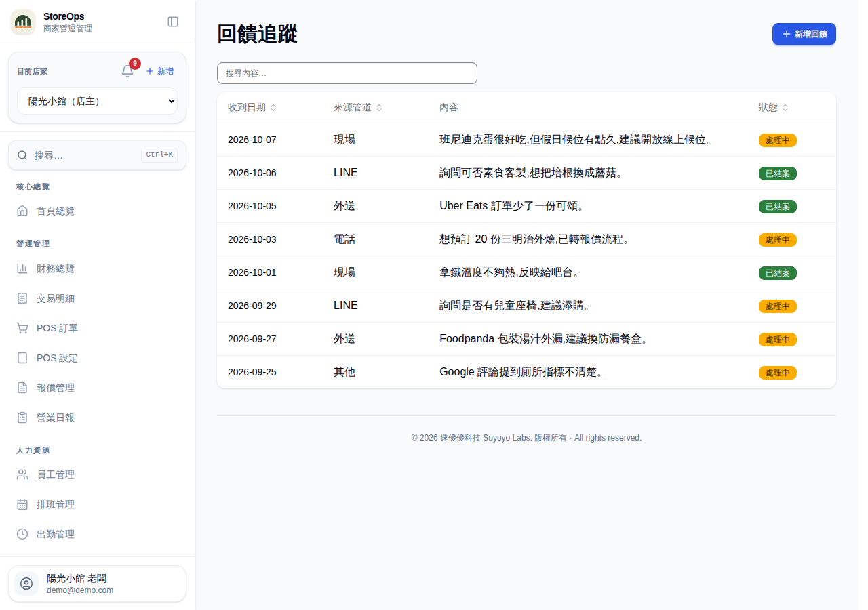Focus the 搜尋內容 input field
The height and width of the screenshot is (610, 868).
coord(347,73)
